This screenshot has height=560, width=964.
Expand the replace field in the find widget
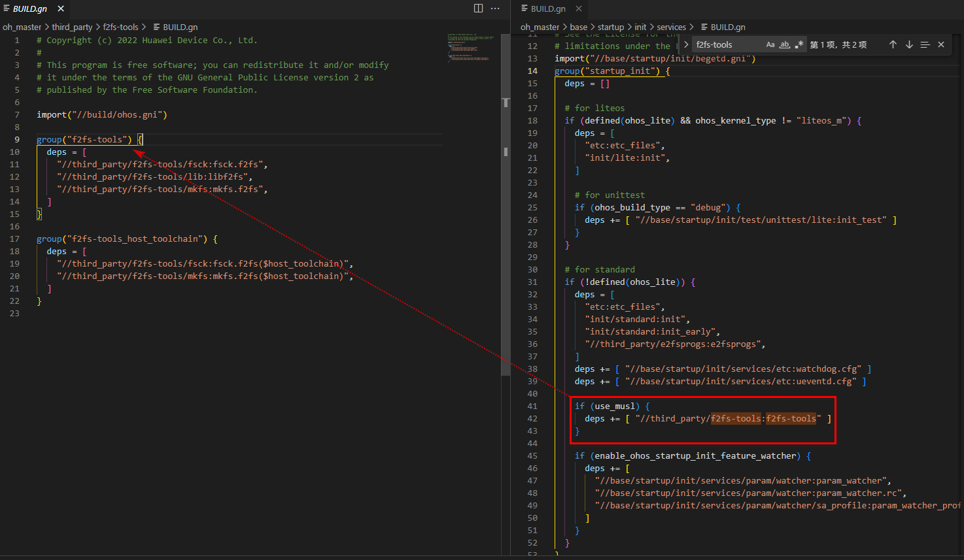click(x=686, y=44)
